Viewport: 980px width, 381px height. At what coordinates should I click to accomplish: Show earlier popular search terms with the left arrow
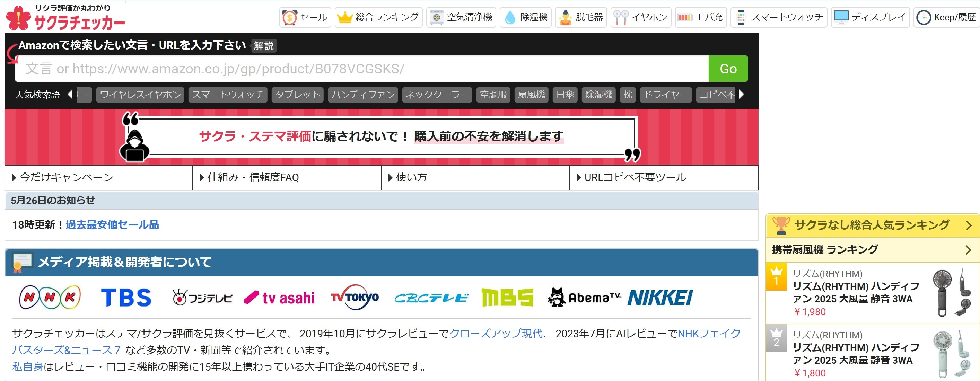(70, 94)
